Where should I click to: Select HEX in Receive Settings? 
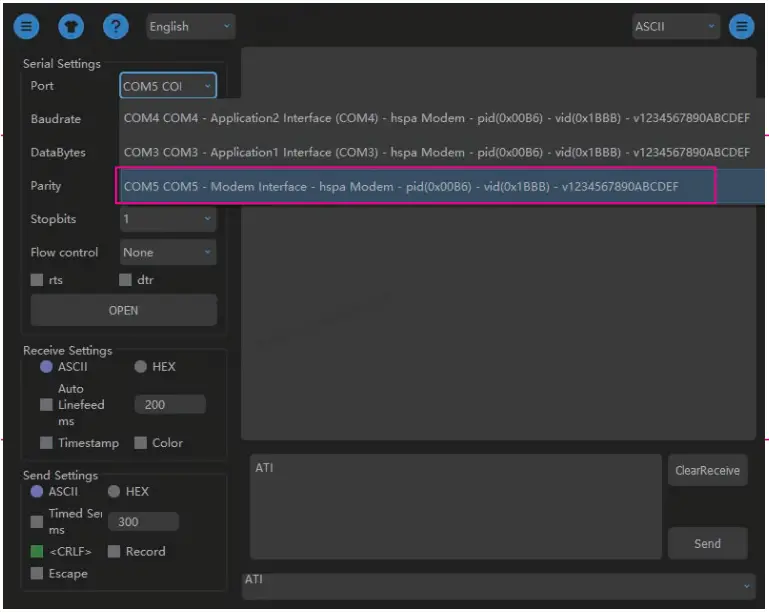click(x=140, y=367)
